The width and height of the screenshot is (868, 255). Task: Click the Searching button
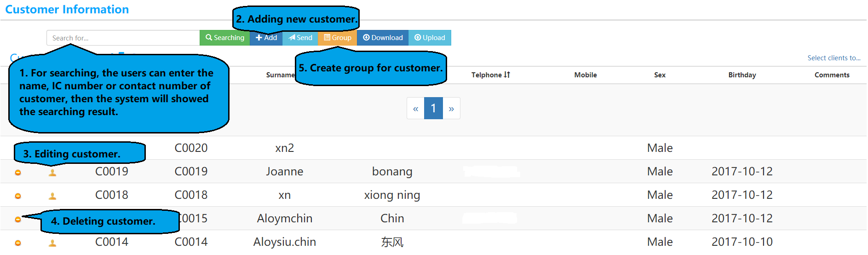coord(224,38)
